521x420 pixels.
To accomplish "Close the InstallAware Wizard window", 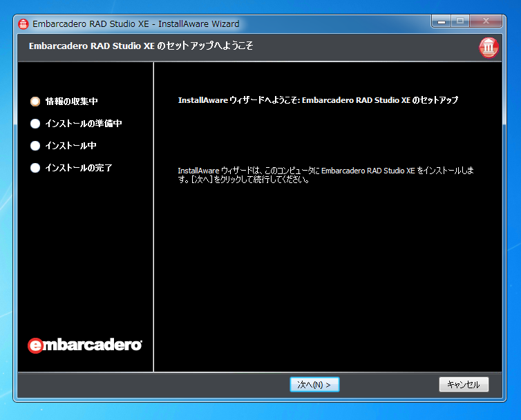I will pos(486,21).
